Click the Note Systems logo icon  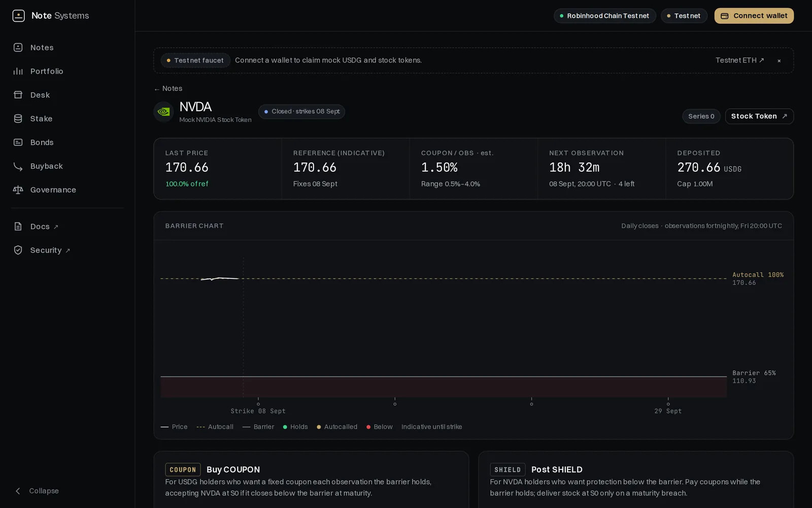18,16
